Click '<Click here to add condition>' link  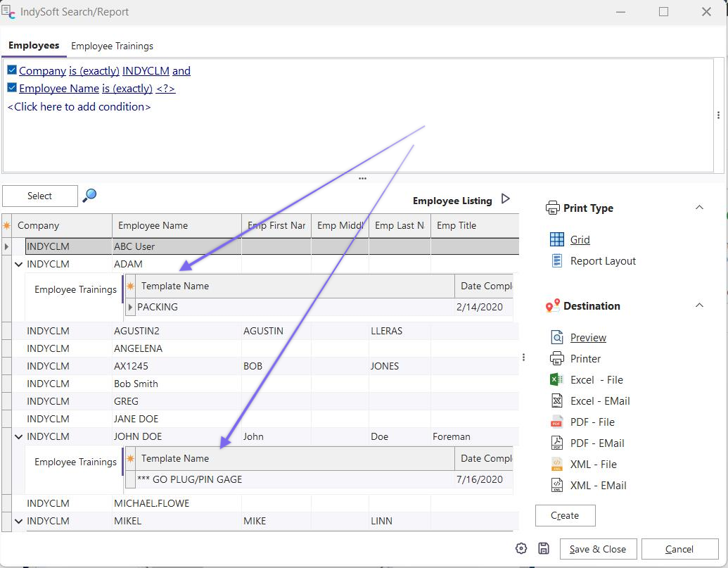(79, 107)
